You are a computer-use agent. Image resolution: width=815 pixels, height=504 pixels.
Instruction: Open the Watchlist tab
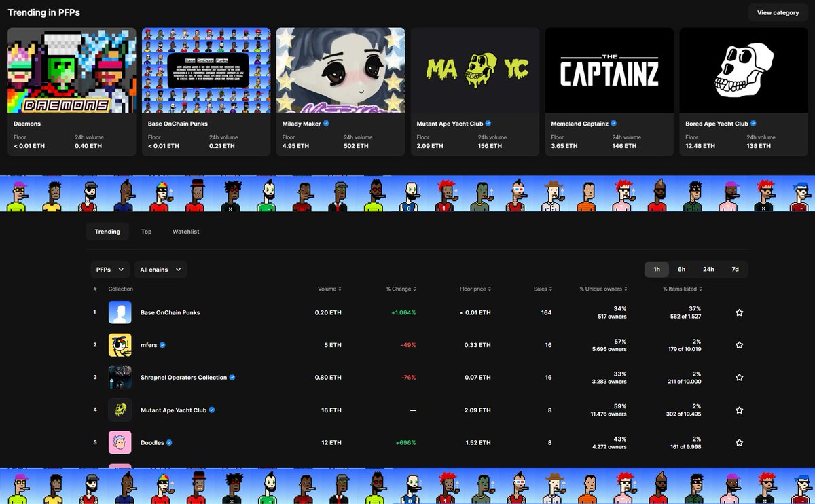point(185,232)
